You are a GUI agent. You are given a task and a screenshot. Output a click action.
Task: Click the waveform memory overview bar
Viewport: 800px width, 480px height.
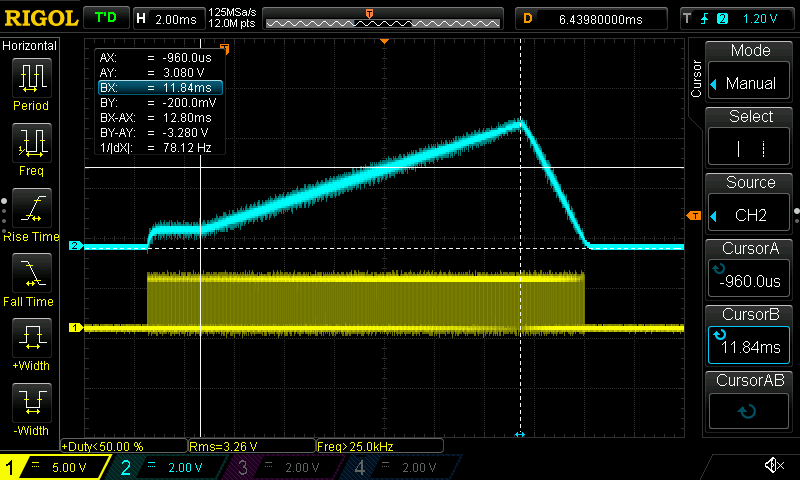pyautogui.click(x=383, y=20)
